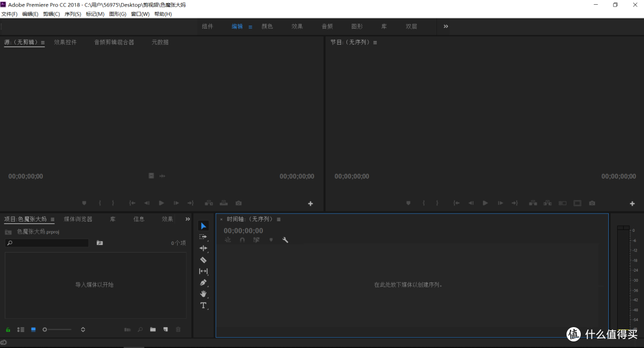Click Export Frame camera in program monitor

(592, 203)
